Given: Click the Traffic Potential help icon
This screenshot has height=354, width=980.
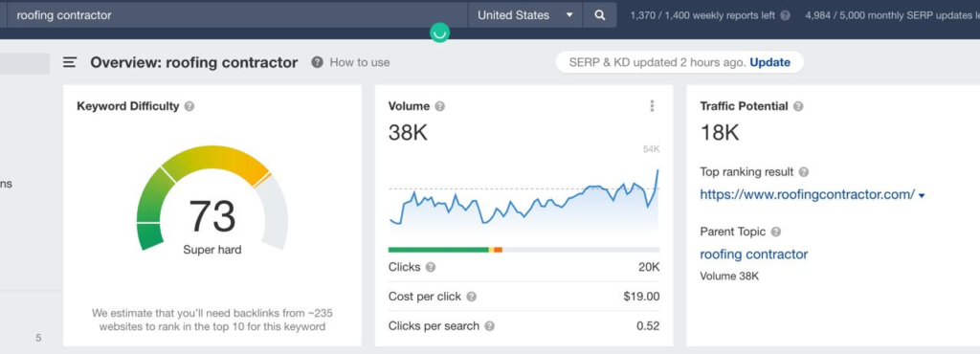Looking at the screenshot, I should 798,107.
